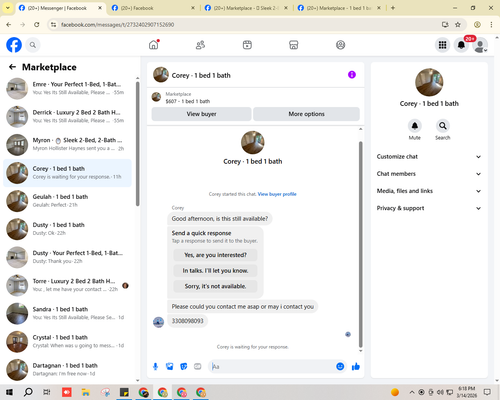Open the Groups icon in top navigation

coord(340,45)
